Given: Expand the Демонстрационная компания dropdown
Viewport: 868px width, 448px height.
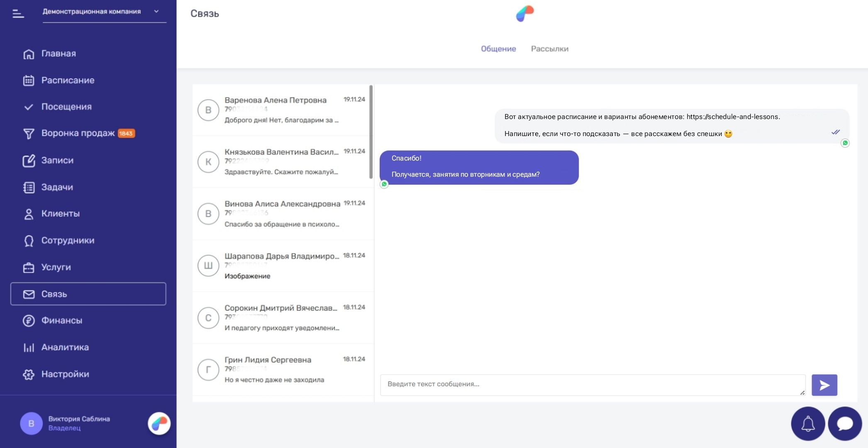Looking at the screenshot, I should [156, 12].
